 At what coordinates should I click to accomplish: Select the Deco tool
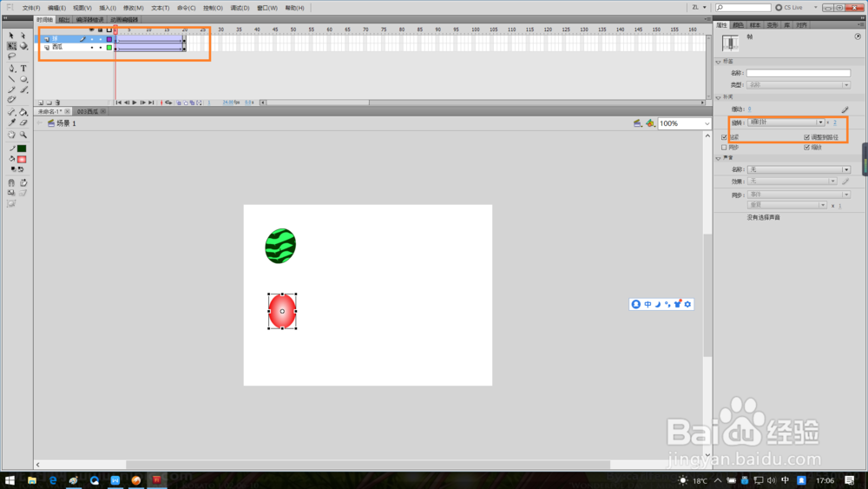(x=11, y=100)
